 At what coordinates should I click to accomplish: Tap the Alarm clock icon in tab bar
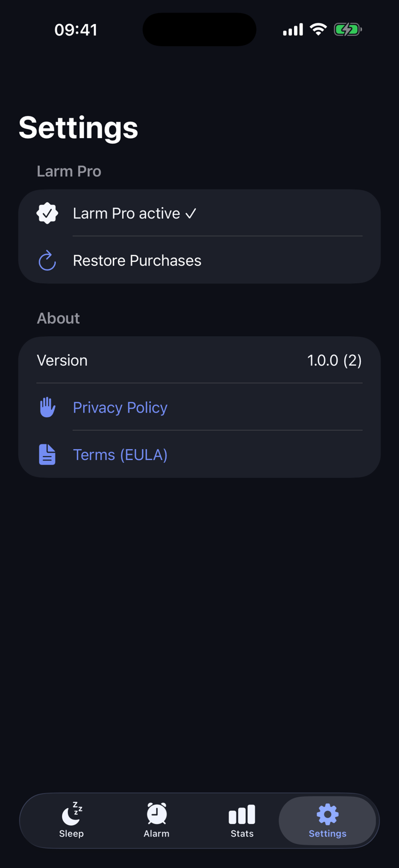click(x=157, y=814)
